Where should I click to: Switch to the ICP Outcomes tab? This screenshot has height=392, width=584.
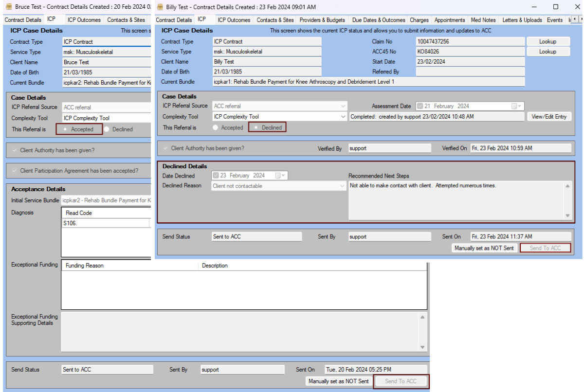[233, 20]
